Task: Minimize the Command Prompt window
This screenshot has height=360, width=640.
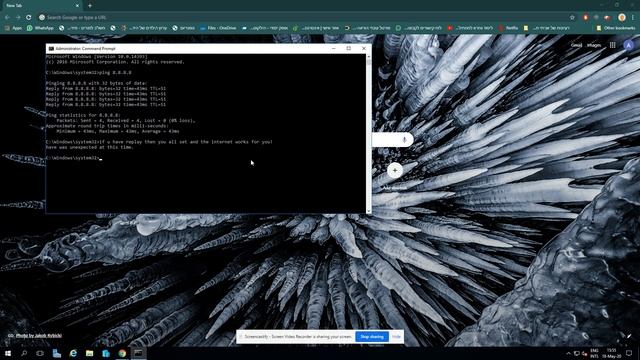Action: (x=334, y=48)
